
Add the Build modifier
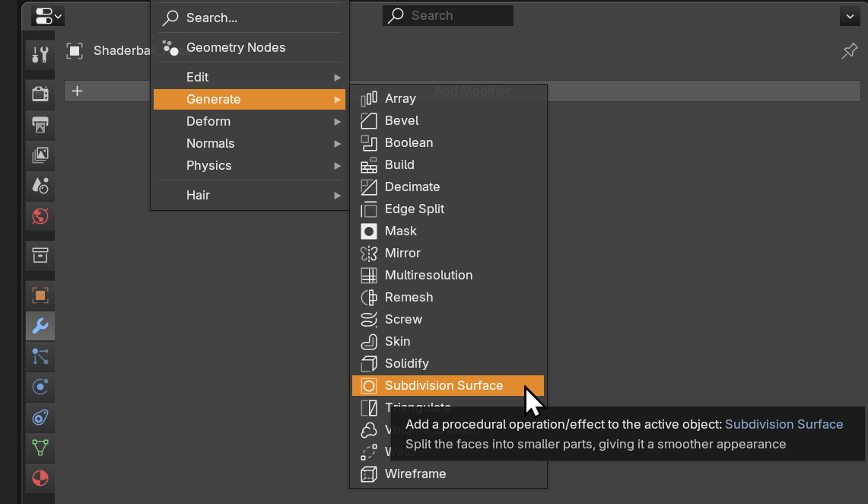point(448,165)
